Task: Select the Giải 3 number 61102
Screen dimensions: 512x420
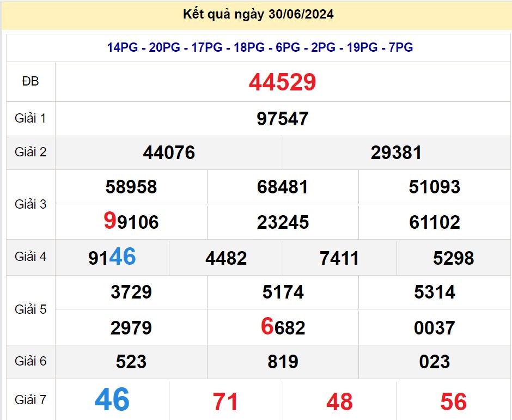Action: (x=434, y=222)
